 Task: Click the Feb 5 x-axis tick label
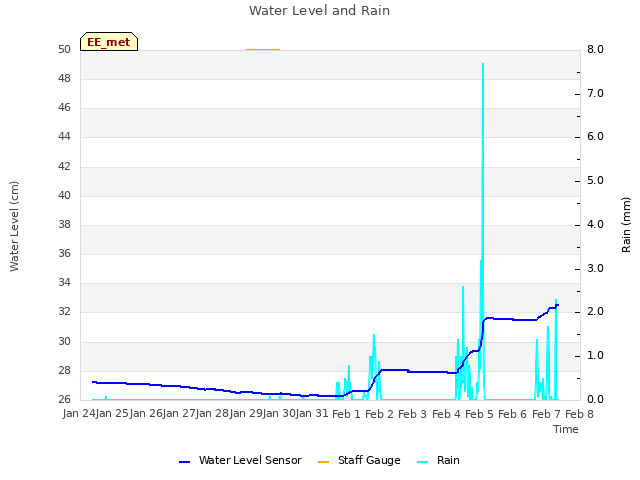pos(479,414)
